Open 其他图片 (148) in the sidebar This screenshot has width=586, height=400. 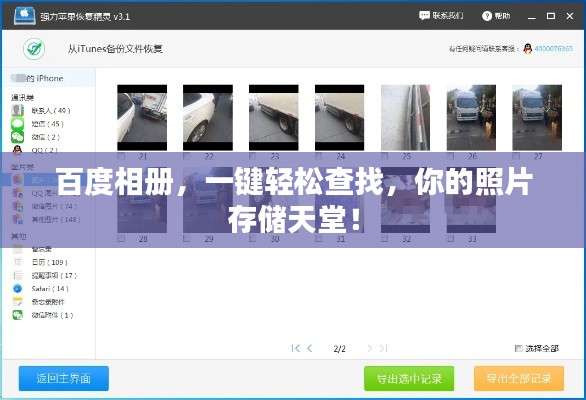(x=46, y=219)
